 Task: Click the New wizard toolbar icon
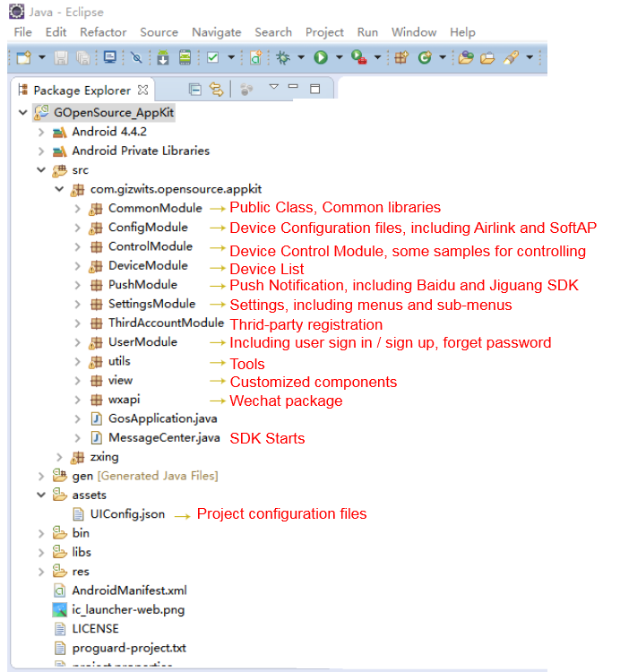(x=24, y=57)
